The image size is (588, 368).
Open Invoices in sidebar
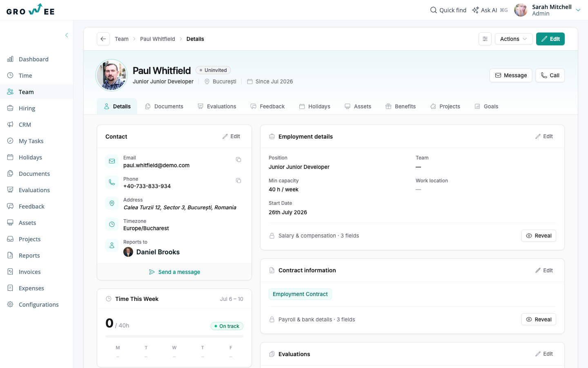(36, 272)
